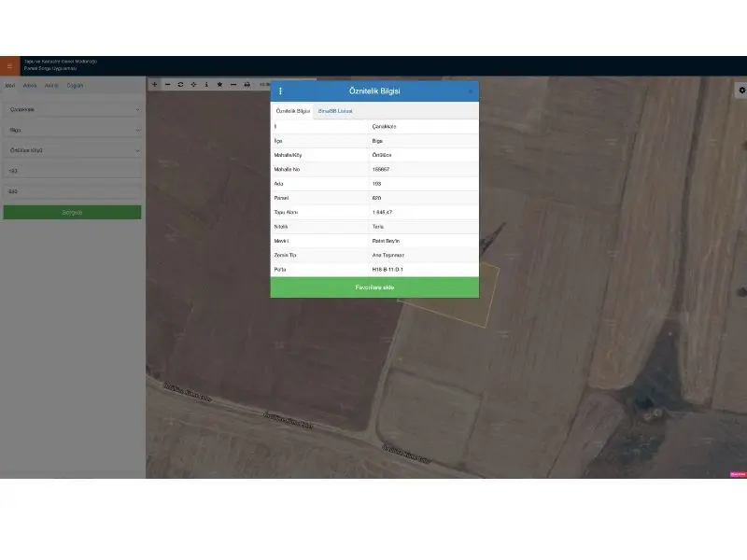The image size is (747, 560).
Task: Click the print map icon
Action: (x=247, y=84)
